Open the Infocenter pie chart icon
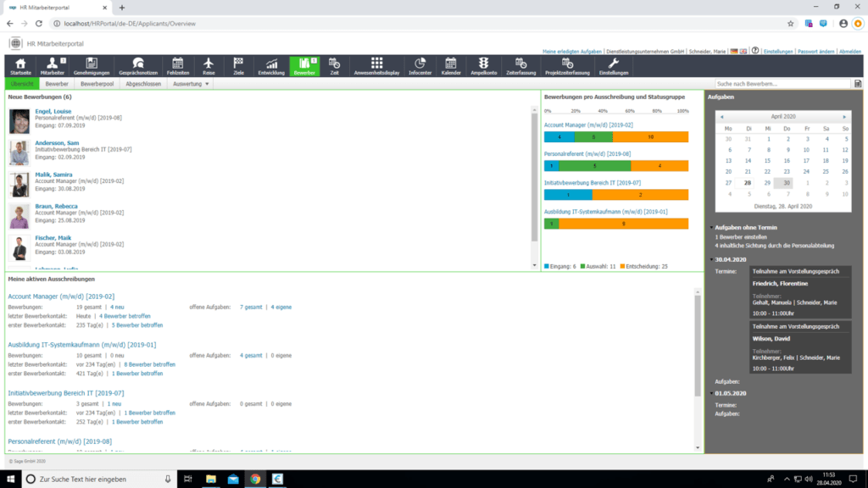The width and height of the screenshot is (868, 488). tap(420, 66)
